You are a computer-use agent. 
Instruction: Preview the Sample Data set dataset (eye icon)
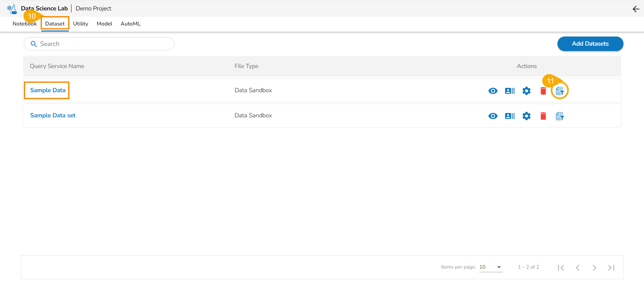click(493, 116)
